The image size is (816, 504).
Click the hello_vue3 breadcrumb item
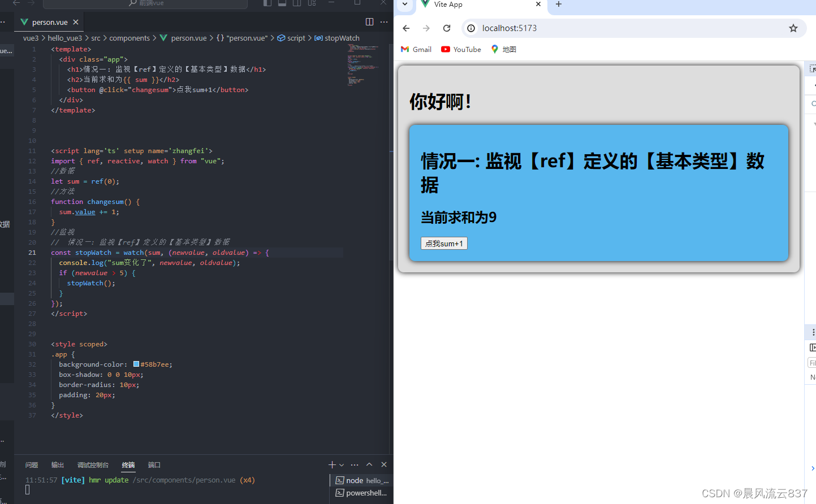(x=64, y=38)
